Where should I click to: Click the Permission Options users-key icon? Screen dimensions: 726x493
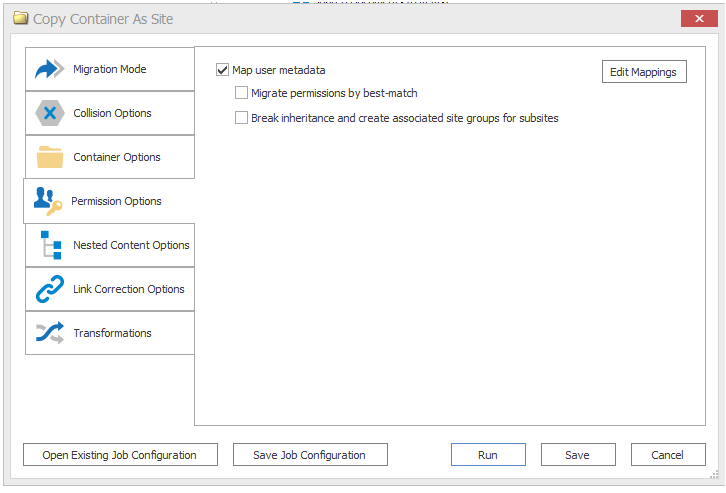coord(47,201)
